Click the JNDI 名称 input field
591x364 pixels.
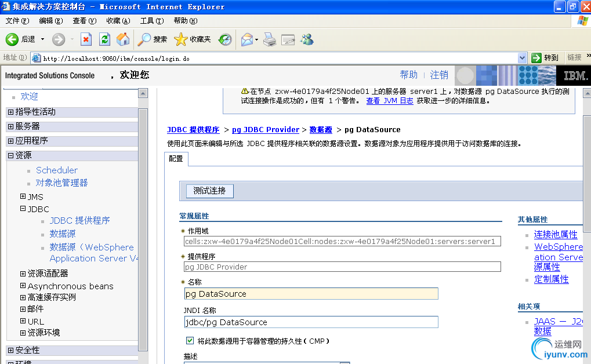tap(311, 322)
